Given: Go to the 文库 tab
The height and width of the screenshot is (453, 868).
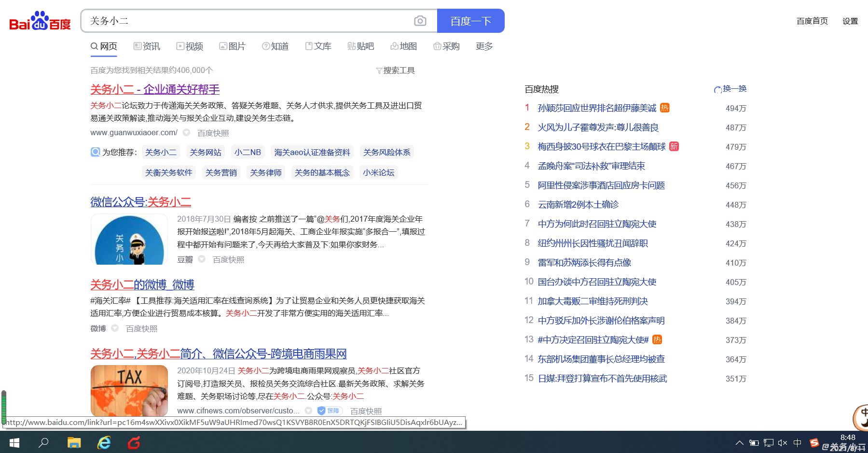Looking at the screenshot, I should point(318,46).
